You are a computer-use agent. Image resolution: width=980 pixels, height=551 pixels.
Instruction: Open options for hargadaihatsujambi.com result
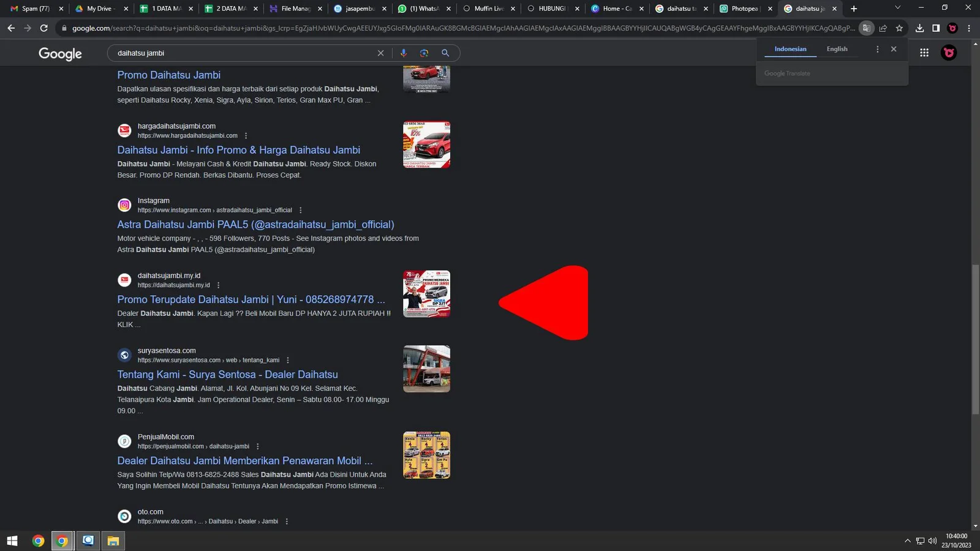coord(246,136)
